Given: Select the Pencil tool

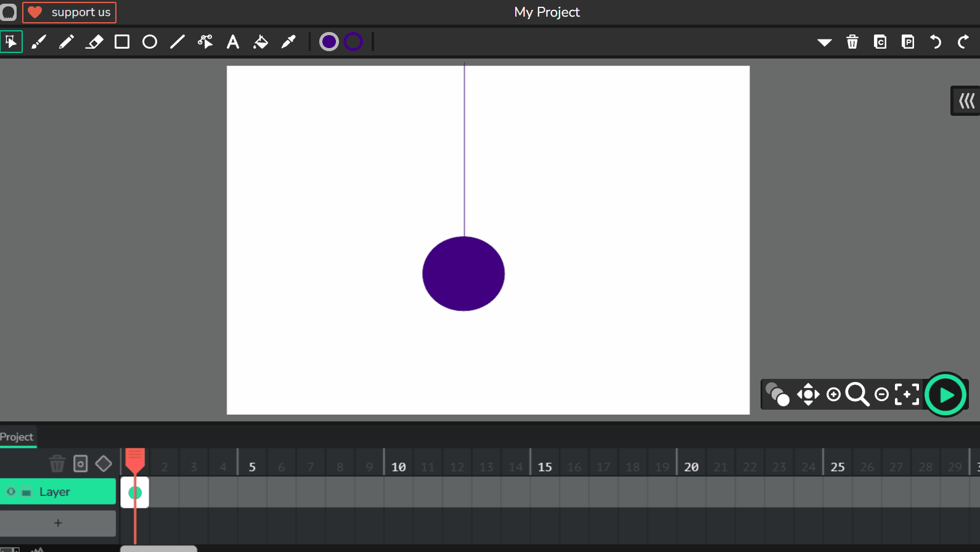Looking at the screenshot, I should (x=67, y=42).
